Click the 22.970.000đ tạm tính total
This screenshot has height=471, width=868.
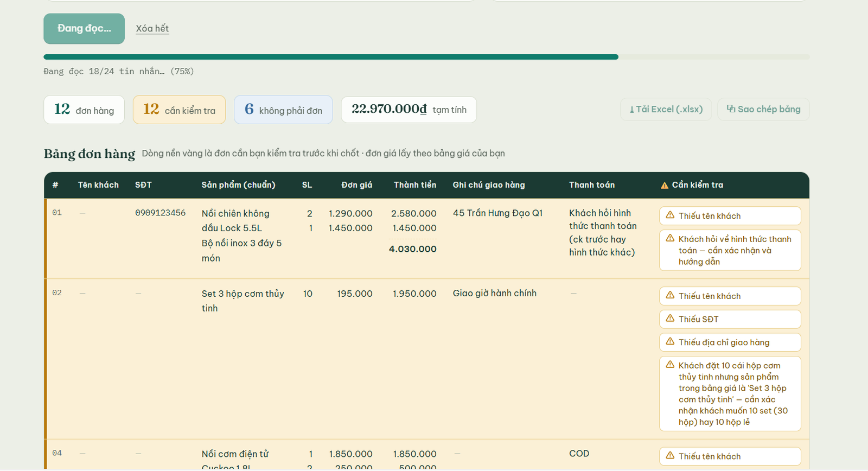pos(409,110)
